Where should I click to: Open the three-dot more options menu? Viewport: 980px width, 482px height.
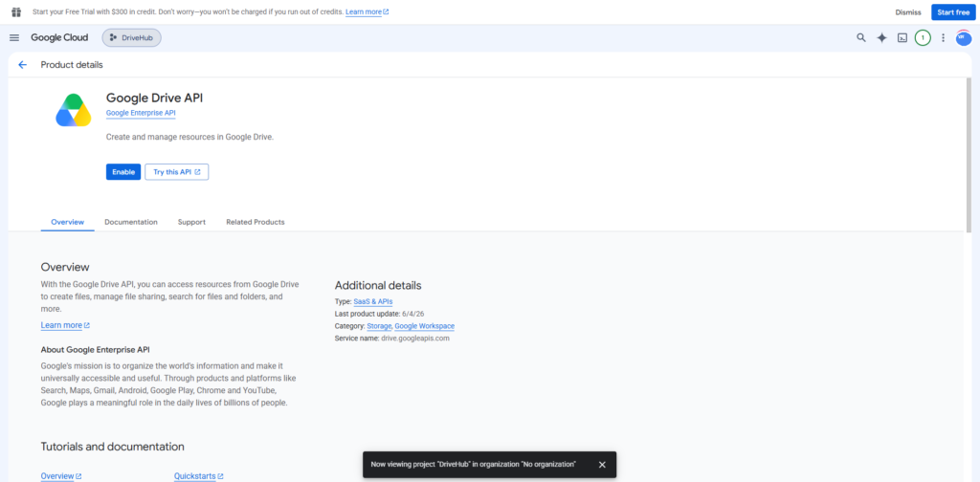tap(943, 38)
